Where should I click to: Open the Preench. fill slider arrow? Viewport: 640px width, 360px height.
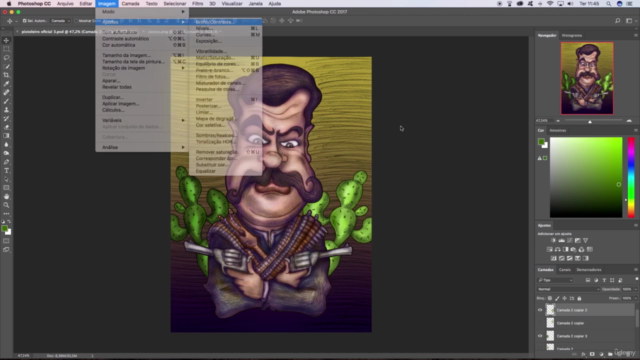click(636, 298)
